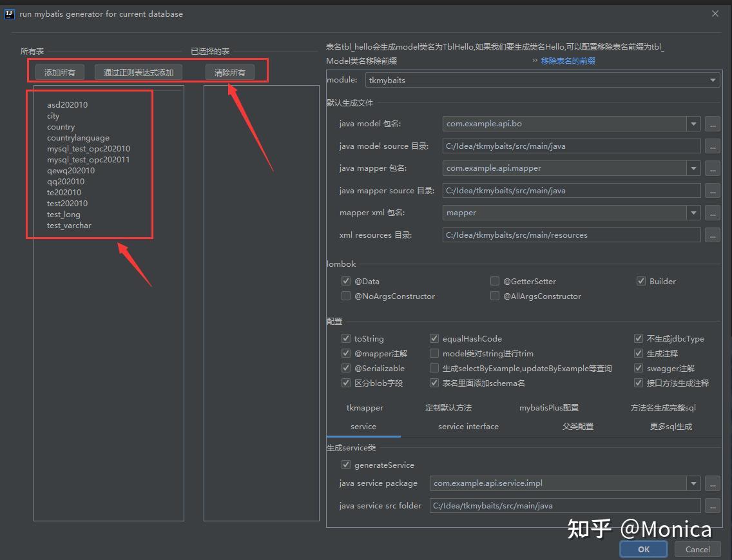The width and height of the screenshot is (732, 560).
Task: Click browse button for java mapper package
Action: [x=713, y=168]
